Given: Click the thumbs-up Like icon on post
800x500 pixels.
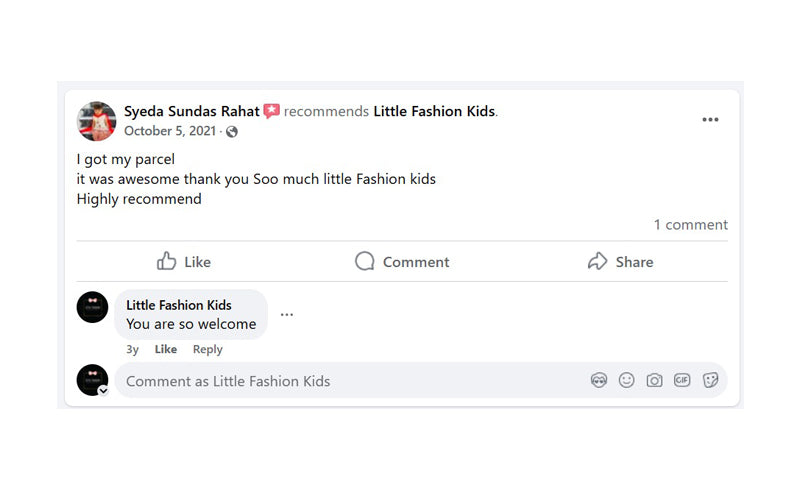Looking at the screenshot, I should pyautogui.click(x=166, y=261).
